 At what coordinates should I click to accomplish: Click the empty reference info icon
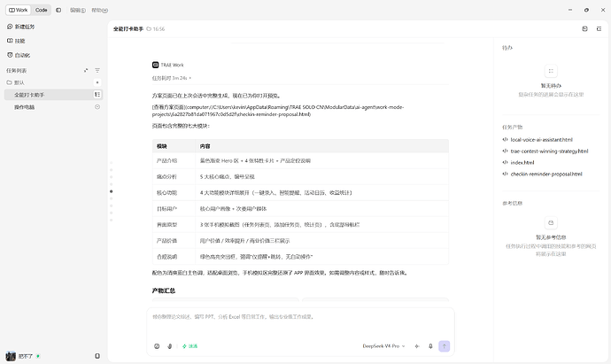coord(551,223)
